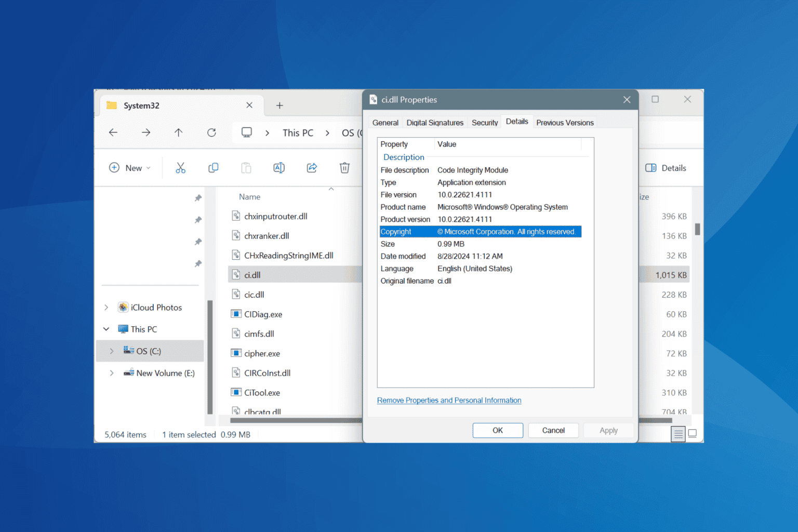Go up one folder level

pos(178,132)
